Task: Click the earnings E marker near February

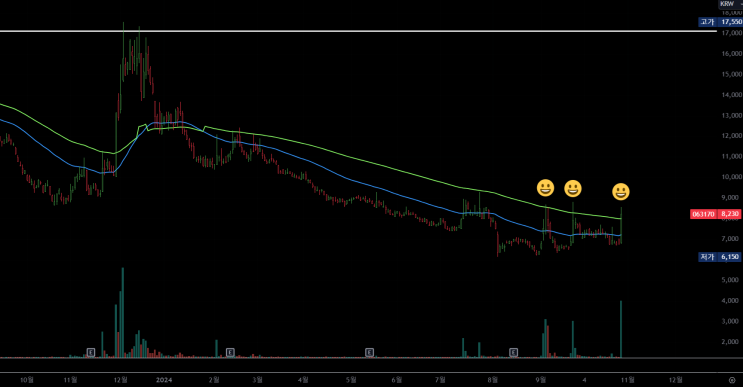Action: [230, 352]
